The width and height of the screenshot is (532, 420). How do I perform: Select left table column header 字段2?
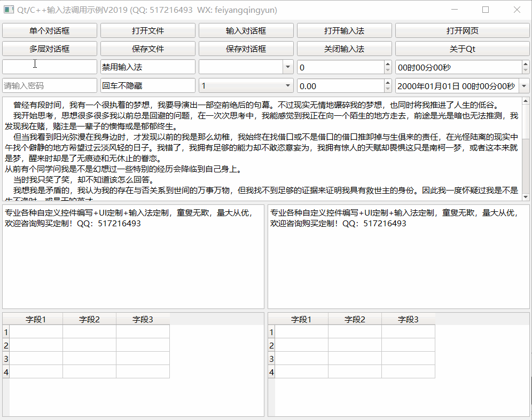89,319
